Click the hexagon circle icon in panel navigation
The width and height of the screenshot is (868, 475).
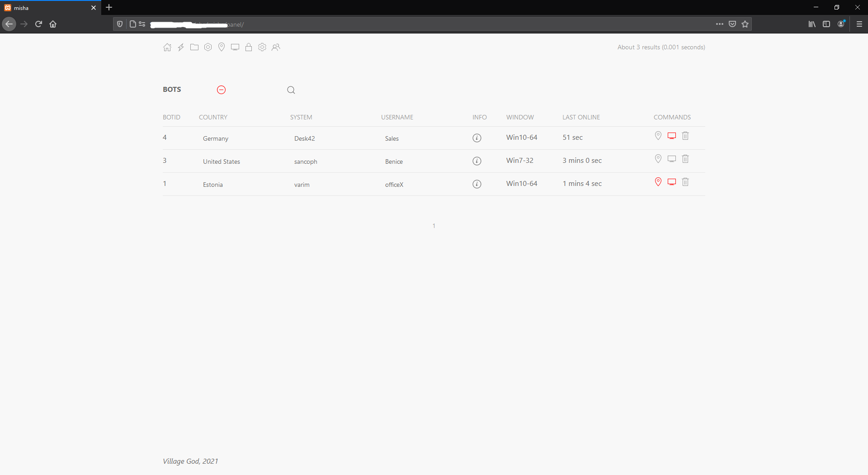208,47
